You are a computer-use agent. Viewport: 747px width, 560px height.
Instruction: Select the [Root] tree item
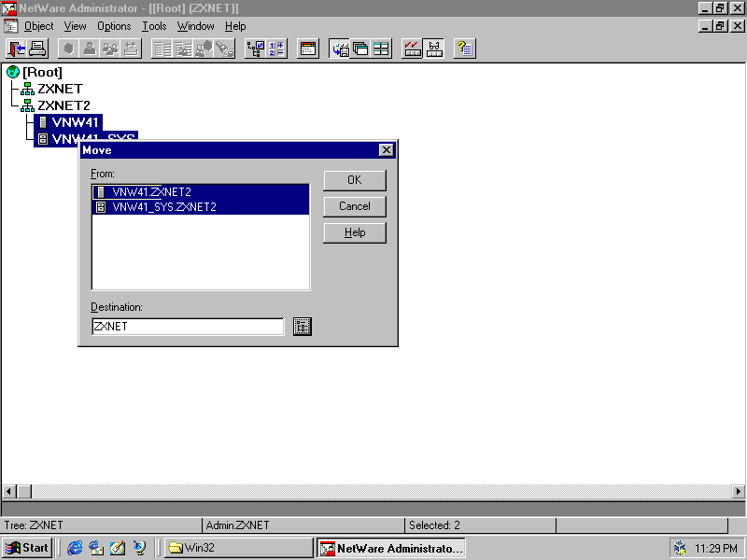coord(42,72)
